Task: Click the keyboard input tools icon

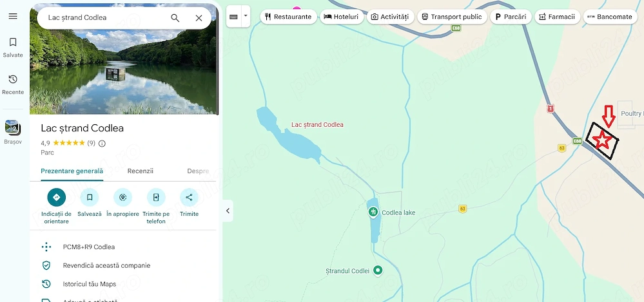Action: pyautogui.click(x=234, y=17)
